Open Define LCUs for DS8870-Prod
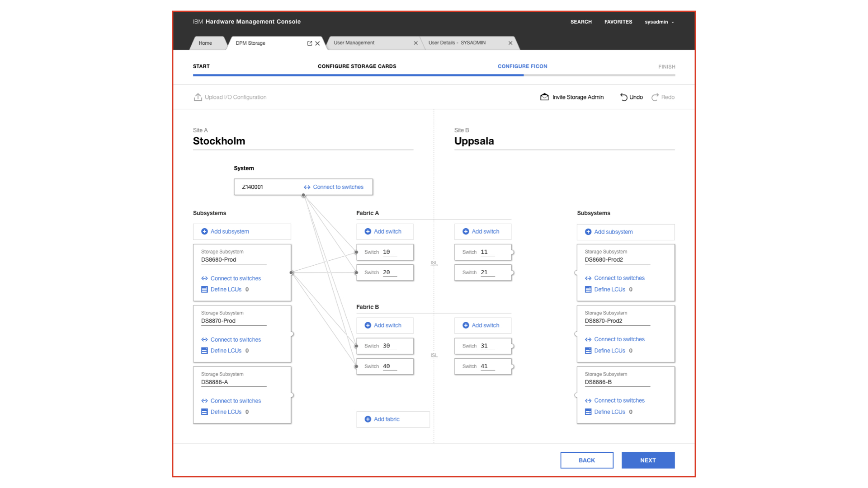 pos(226,350)
